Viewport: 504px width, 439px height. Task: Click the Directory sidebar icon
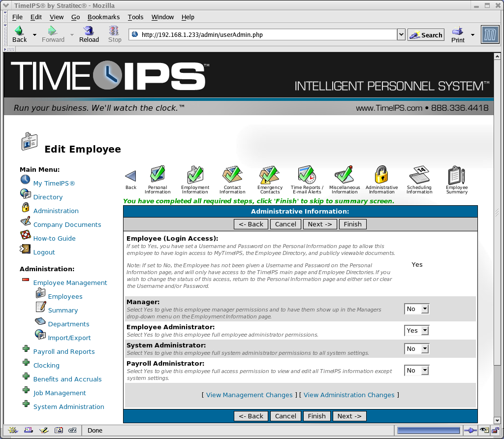[x=26, y=193]
